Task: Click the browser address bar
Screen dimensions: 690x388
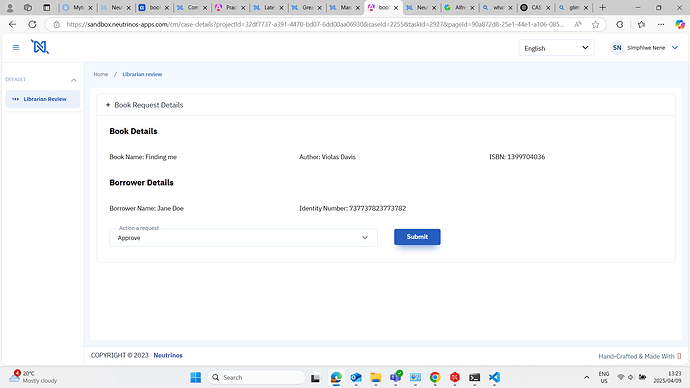Action: point(315,25)
